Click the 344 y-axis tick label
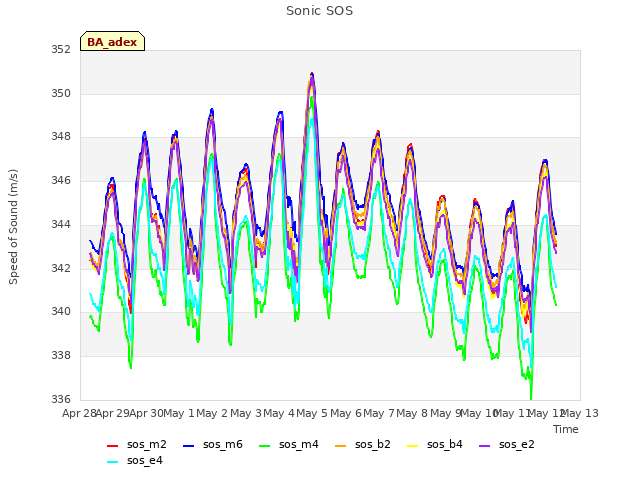The height and width of the screenshot is (480, 640). (x=61, y=224)
